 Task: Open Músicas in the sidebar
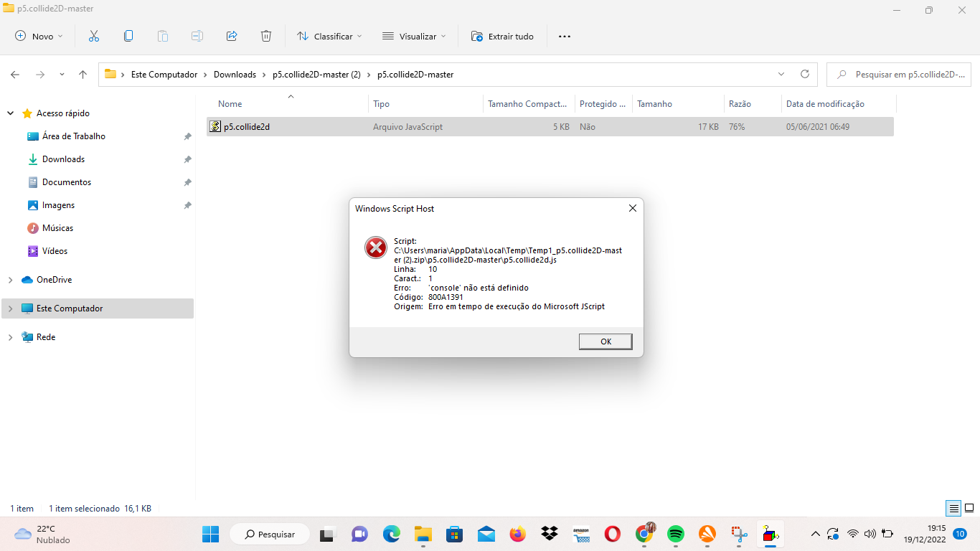(57, 228)
